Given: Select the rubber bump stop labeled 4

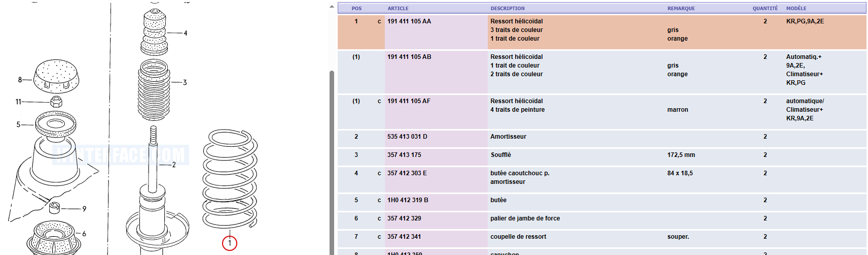Looking at the screenshot, I should point(154,31).
